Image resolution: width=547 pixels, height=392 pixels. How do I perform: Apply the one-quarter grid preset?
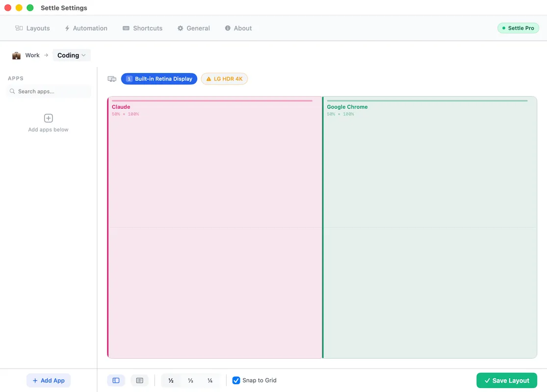[210, 381]
